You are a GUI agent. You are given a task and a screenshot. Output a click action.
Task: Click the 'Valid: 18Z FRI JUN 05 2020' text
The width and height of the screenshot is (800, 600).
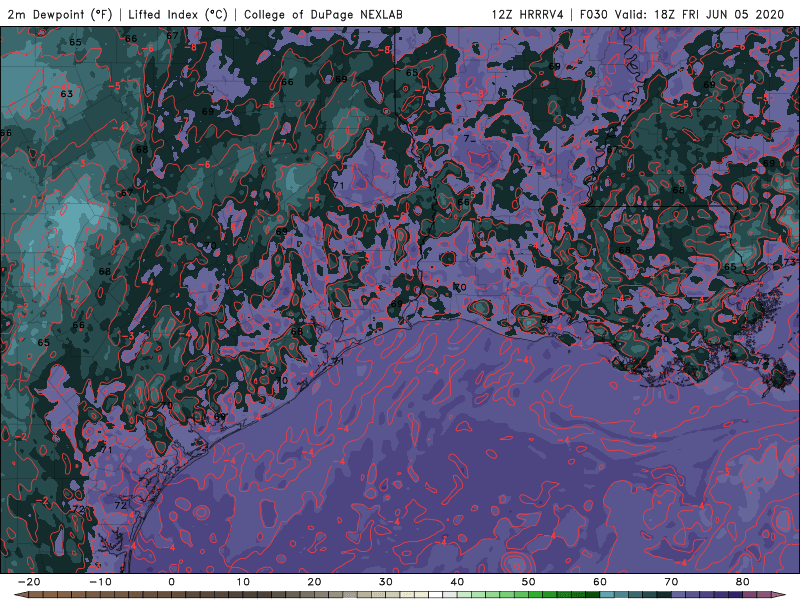pyautogui.click(x=699, y=14)
